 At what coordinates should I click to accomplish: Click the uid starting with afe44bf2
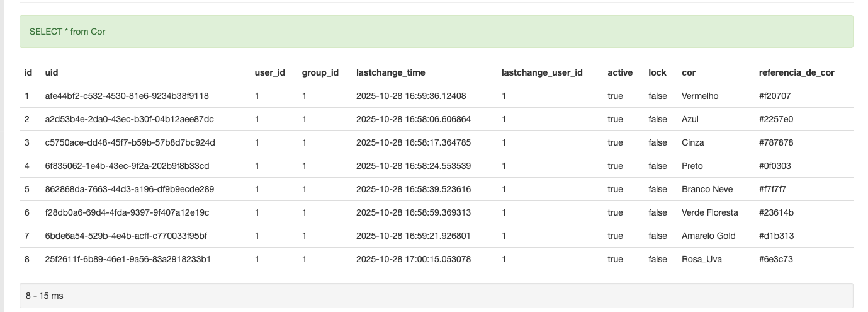click(x=127, y=96)
